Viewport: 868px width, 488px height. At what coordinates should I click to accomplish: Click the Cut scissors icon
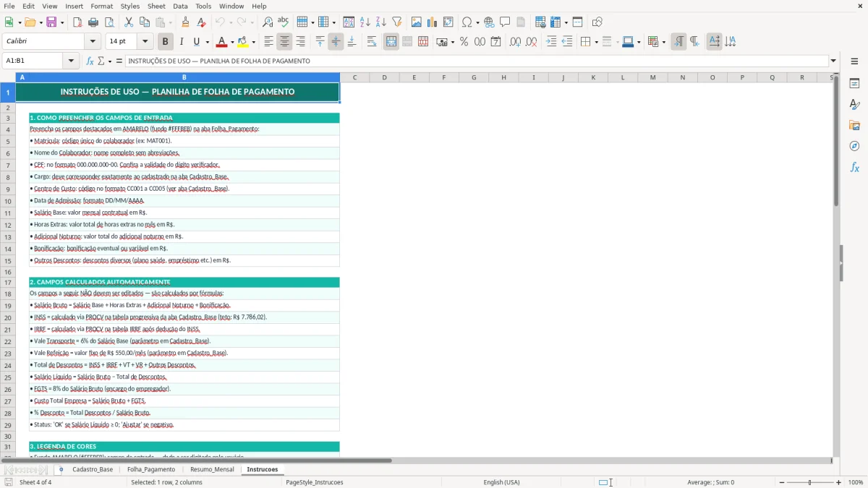129,22
